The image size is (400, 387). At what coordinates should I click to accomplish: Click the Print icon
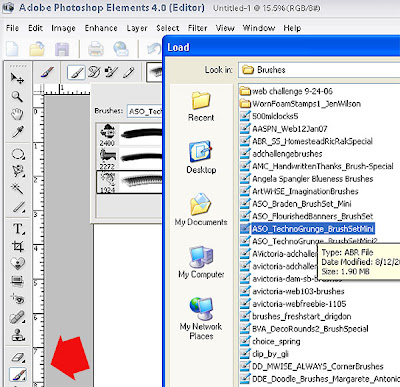[x=96, y=49]
